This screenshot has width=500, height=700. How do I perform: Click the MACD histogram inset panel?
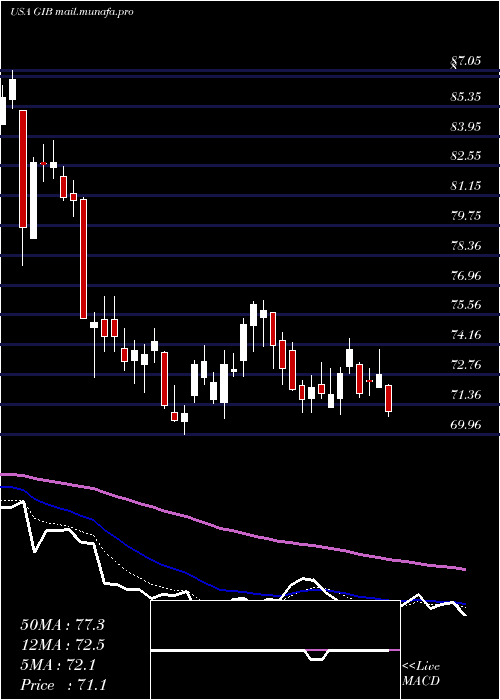pyautogui.click(x=275, y=650)
